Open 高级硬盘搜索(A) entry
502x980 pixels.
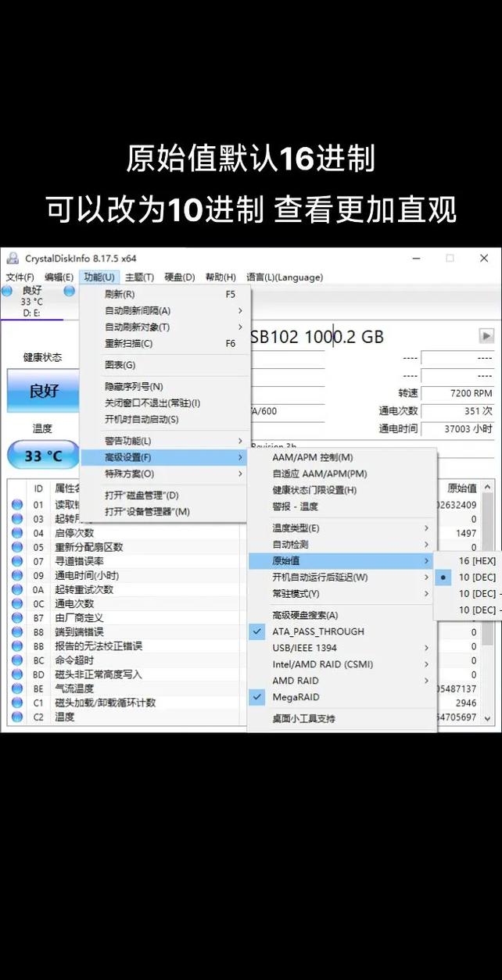342,615
